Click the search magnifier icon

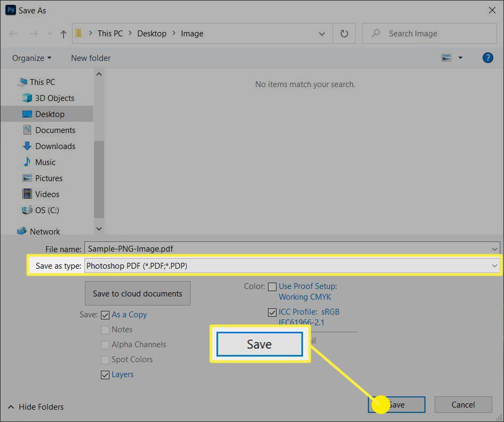click(x=375, y=33)
